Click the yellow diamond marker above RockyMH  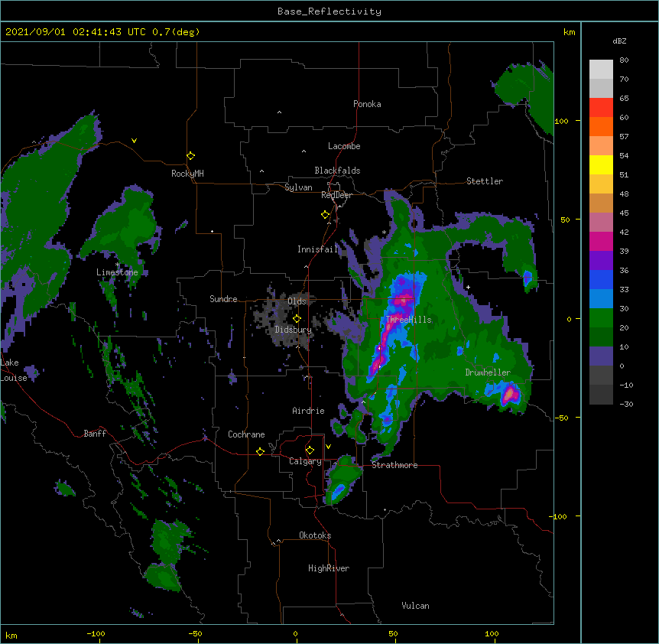click(191, 156)
